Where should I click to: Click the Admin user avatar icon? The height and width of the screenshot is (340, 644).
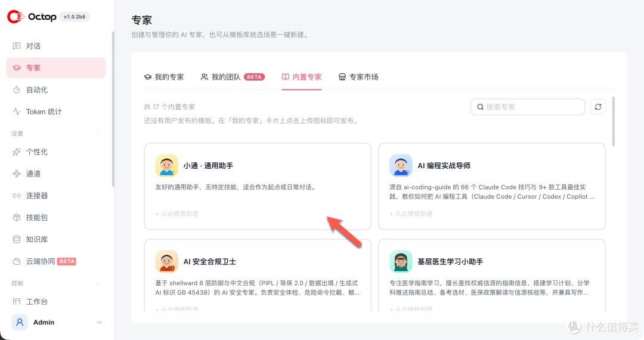click(20, 322)
